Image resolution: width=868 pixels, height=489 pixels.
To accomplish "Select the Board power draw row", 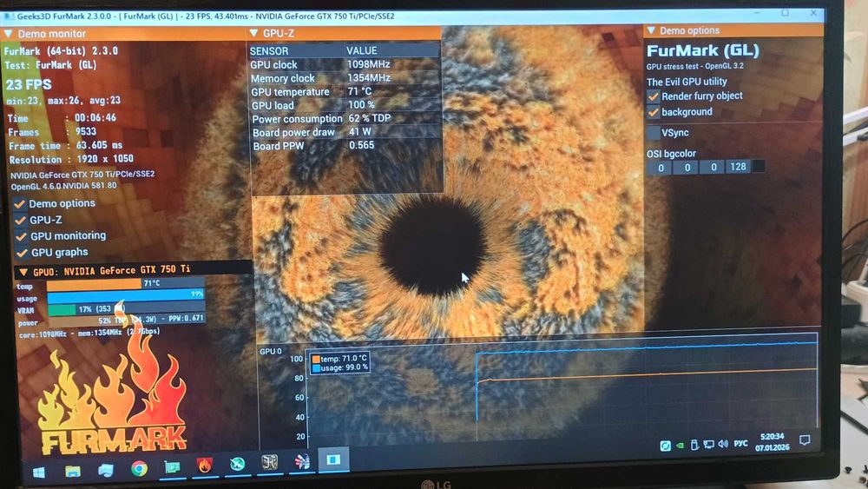I will 346,132.
